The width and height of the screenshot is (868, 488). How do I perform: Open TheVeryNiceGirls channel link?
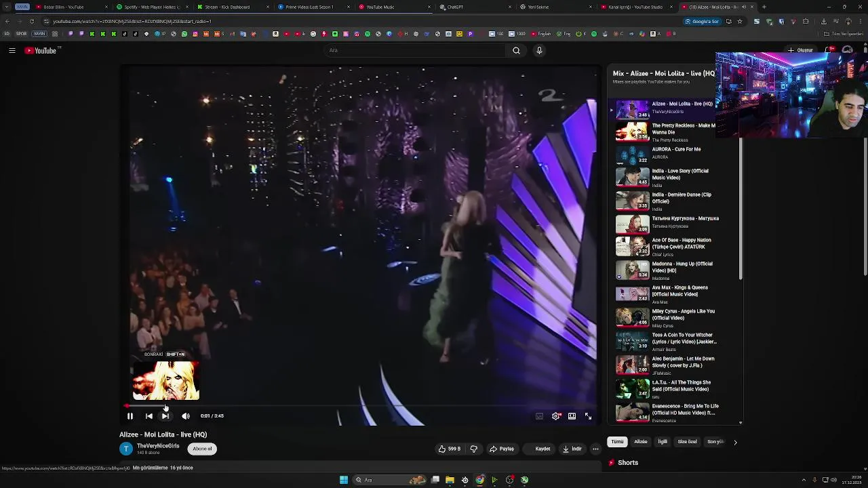[158, 446]
